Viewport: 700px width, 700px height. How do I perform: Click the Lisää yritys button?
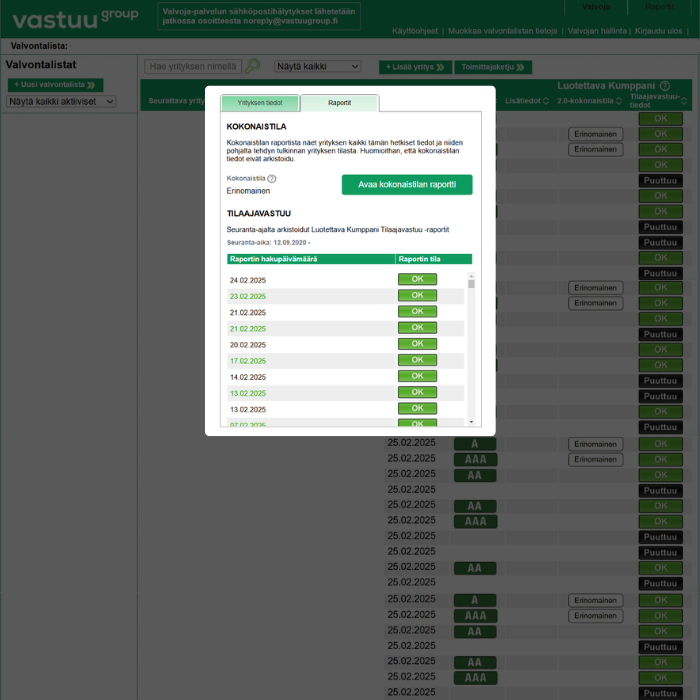click(x=413, y=67)
